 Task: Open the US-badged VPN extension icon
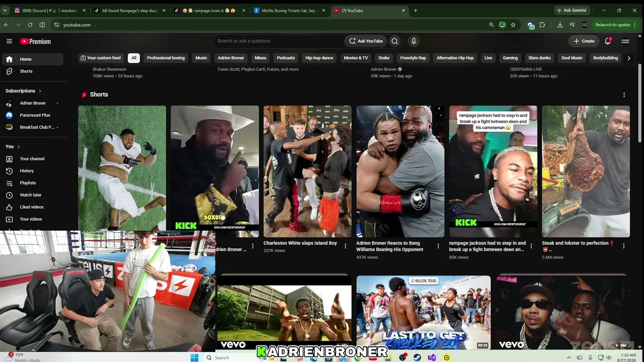(x=531, y=25)
